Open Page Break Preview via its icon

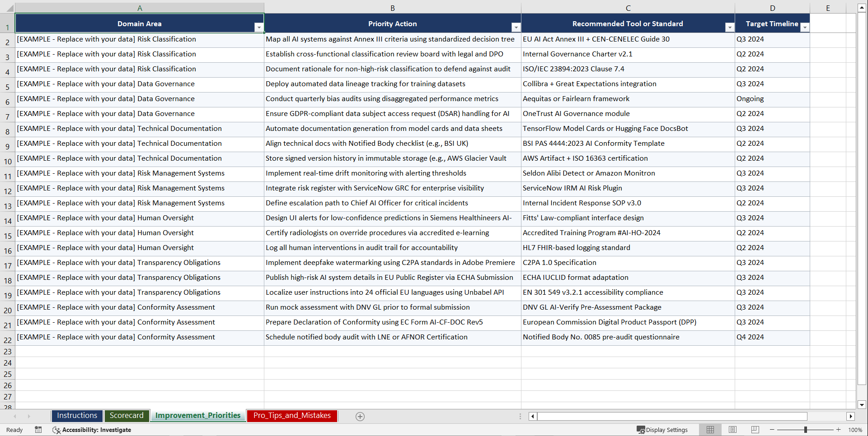pyautogui.click(x=754, y=430)
